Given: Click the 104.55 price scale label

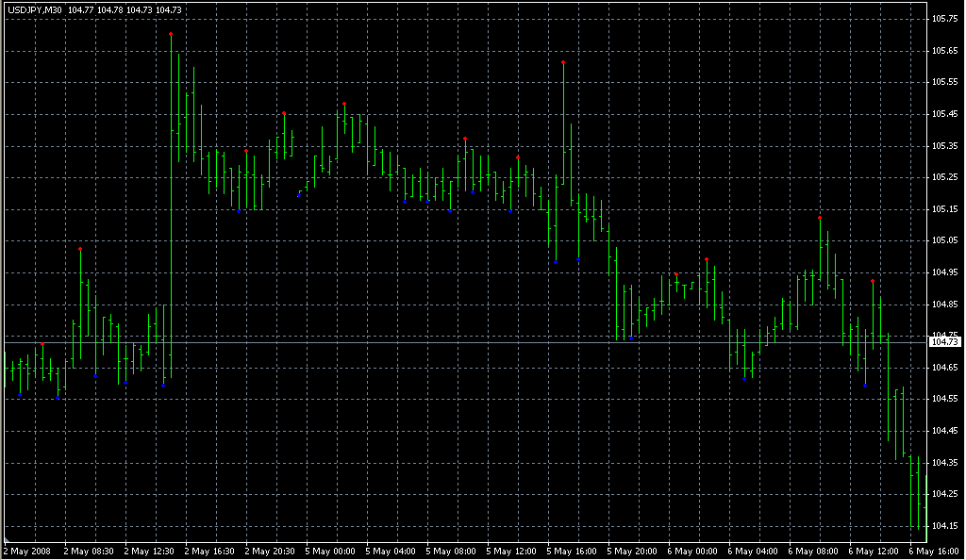Looking at the screenshot, I should (944, 399).
